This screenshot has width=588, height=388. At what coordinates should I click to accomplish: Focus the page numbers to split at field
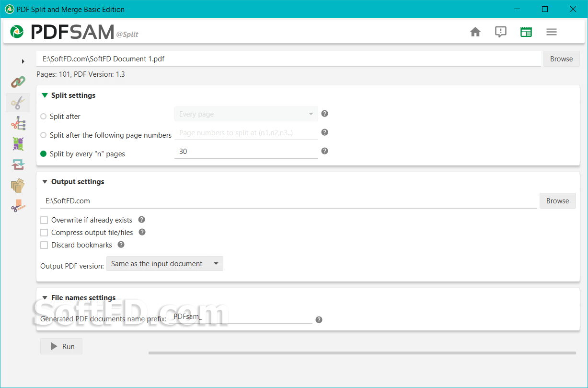point(246,133)
